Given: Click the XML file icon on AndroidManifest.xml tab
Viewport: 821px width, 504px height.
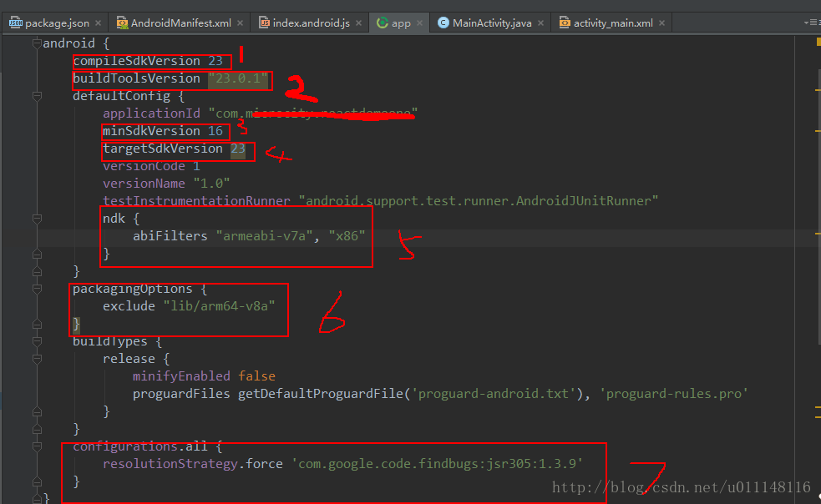Looking at the screenshot, I should (122, 23).
